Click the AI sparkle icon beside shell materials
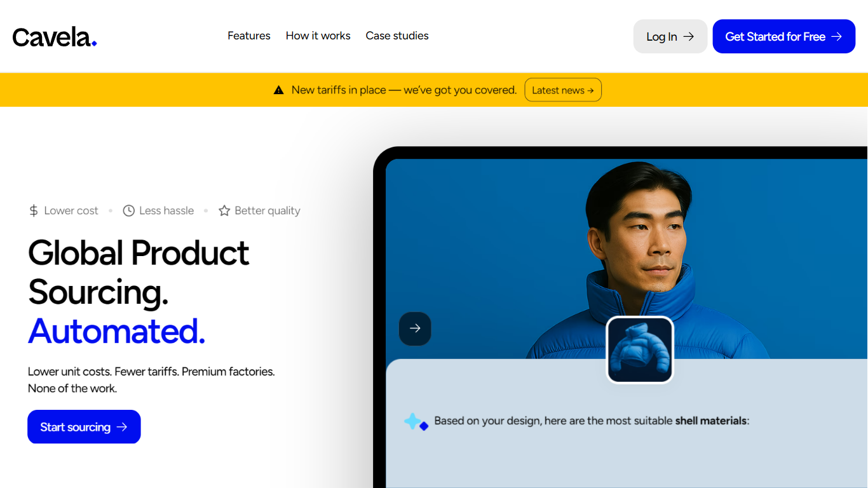This screenshot has width=868, height=488. point(416,421)
